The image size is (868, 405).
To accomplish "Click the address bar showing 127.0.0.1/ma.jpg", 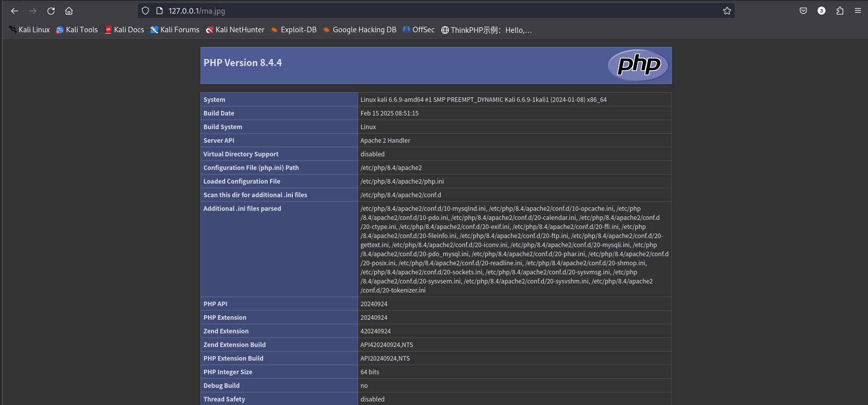I will 404,11.
